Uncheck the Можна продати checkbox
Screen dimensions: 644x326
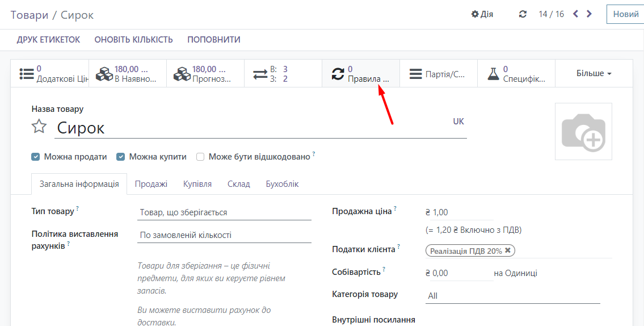[x=36, y=157]
